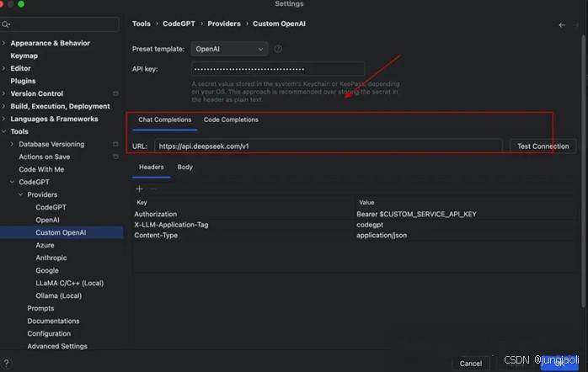Click the forward arrow in settings header
The width and height of the screenshot is (588, 372).
[575, 25]
